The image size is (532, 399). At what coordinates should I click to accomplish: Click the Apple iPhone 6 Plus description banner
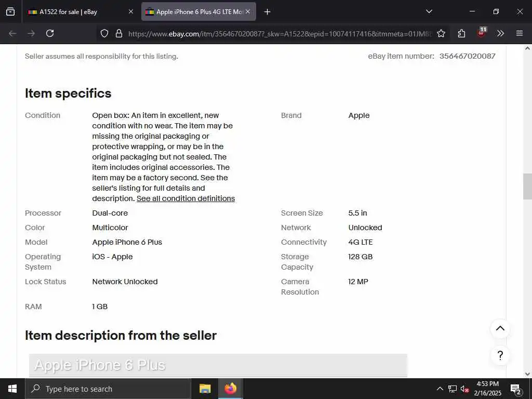pos(218,365)
